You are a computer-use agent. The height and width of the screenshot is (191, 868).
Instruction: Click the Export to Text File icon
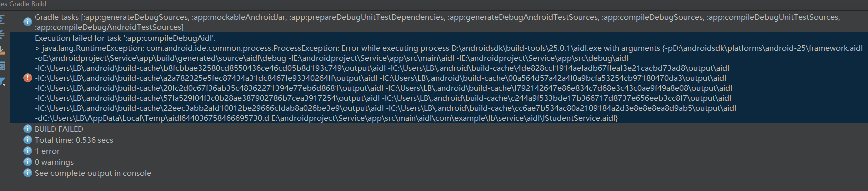[x=2, y=50]
